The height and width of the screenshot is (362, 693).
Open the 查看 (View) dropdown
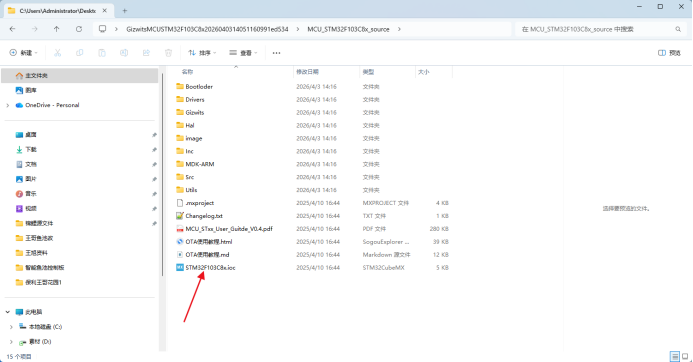click(x=243, y=53)
